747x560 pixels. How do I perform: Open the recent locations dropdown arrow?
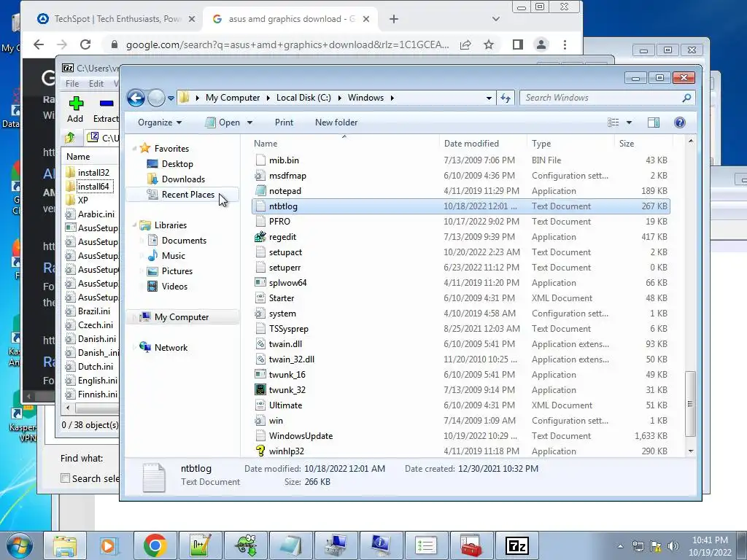(x=171, y=98)
